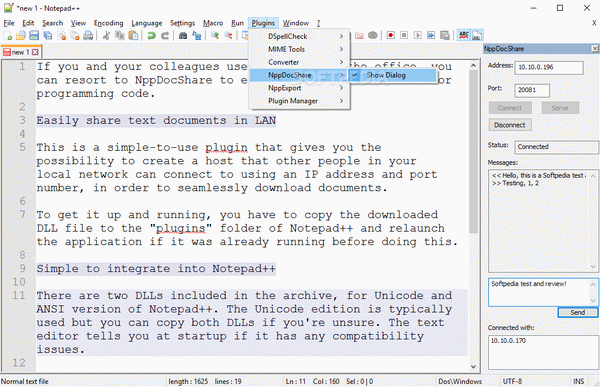Stop macro recording with the square icon
This screenshot has height=387, width=600.
pos(404,35)
